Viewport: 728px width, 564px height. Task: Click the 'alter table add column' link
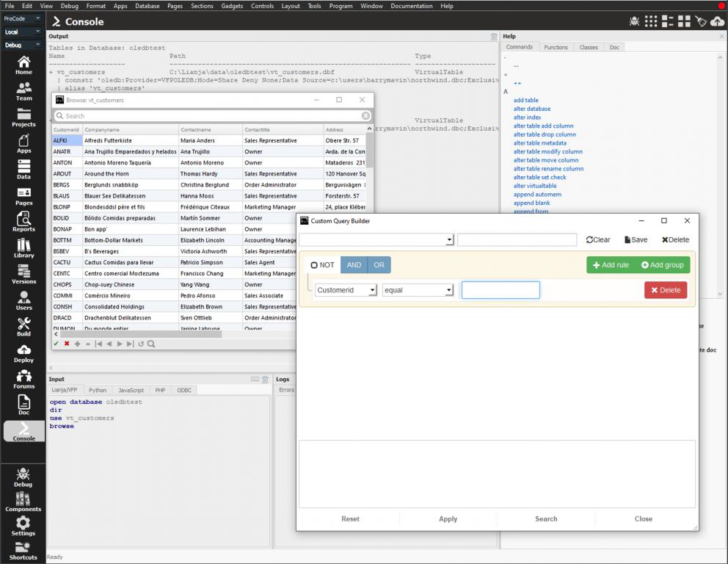point(543,126)
